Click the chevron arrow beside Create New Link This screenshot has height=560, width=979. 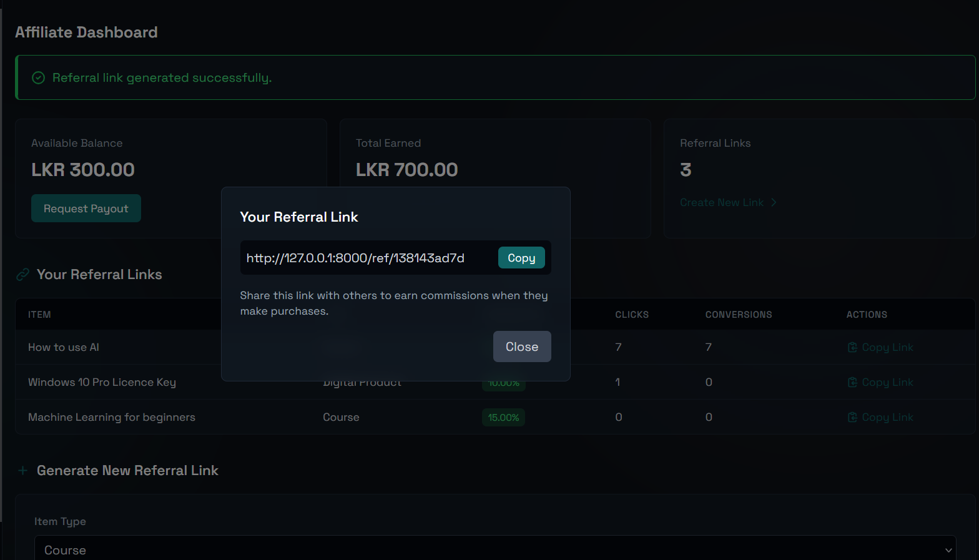(x=774, y=202)
